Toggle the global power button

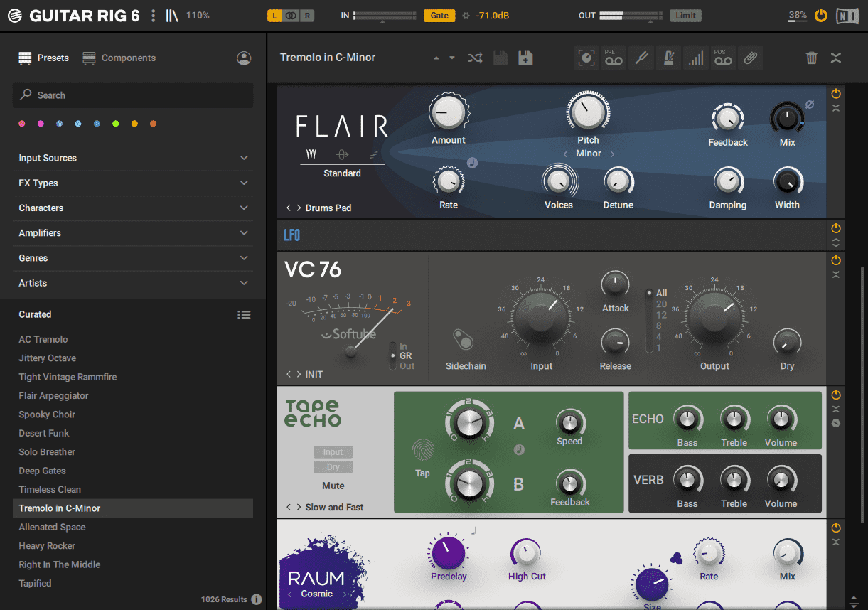coord(821,16)
